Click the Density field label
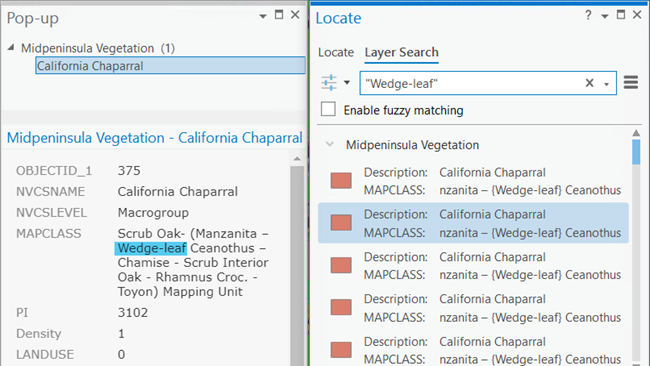The image size is (650, 366). coord(39,333)
